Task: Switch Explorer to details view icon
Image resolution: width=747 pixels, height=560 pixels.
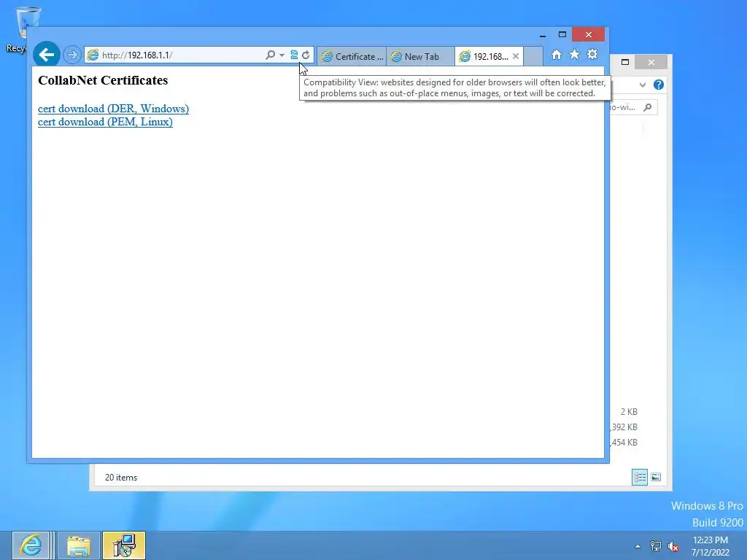Action: click(639, 477)
